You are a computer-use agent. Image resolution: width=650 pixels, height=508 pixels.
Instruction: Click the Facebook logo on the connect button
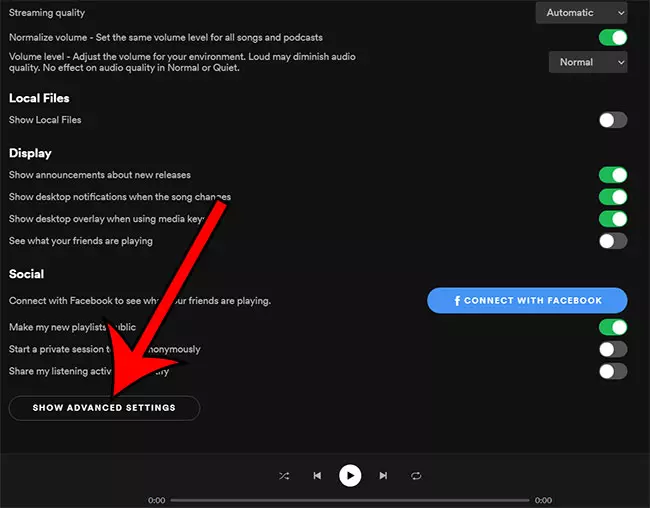[456, 300]
